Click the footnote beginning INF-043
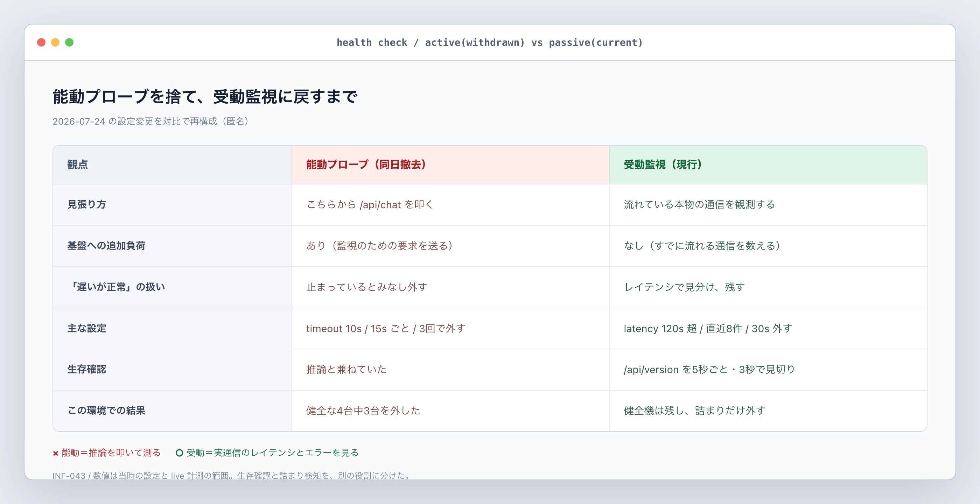The image size is (980, 504). 232,476
